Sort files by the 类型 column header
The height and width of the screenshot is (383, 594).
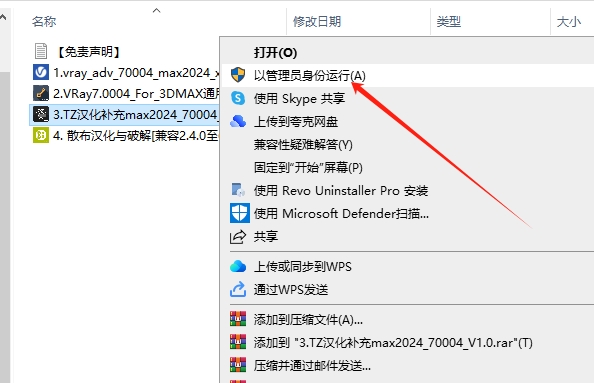[449, 22]
